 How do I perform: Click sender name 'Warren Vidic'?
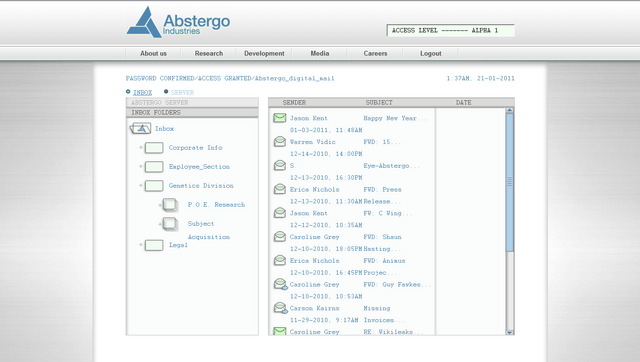click(313, 142)
